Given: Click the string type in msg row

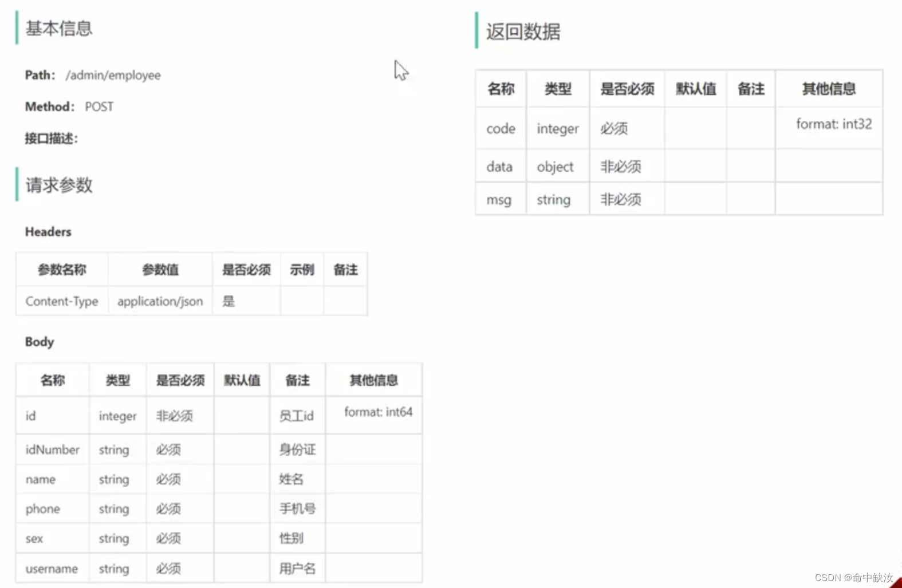Looking at the screenshot, I should 553,200.
